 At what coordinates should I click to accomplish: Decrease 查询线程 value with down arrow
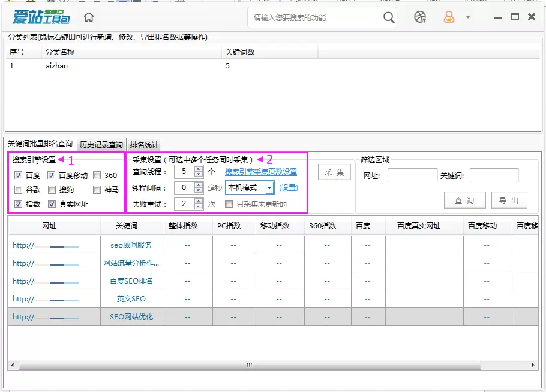coord(199,174)
